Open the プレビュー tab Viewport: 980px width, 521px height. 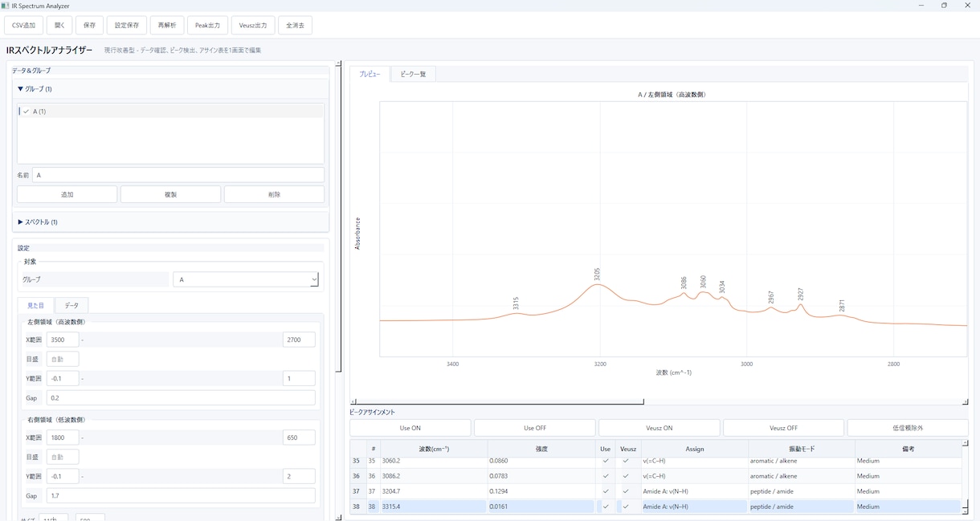click(x=370, y=74)
